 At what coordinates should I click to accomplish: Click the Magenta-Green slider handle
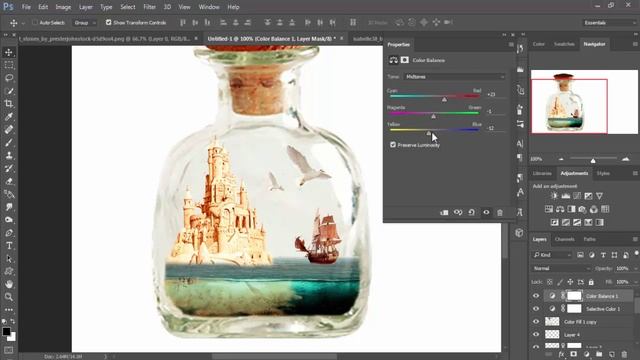coord(433,116)
